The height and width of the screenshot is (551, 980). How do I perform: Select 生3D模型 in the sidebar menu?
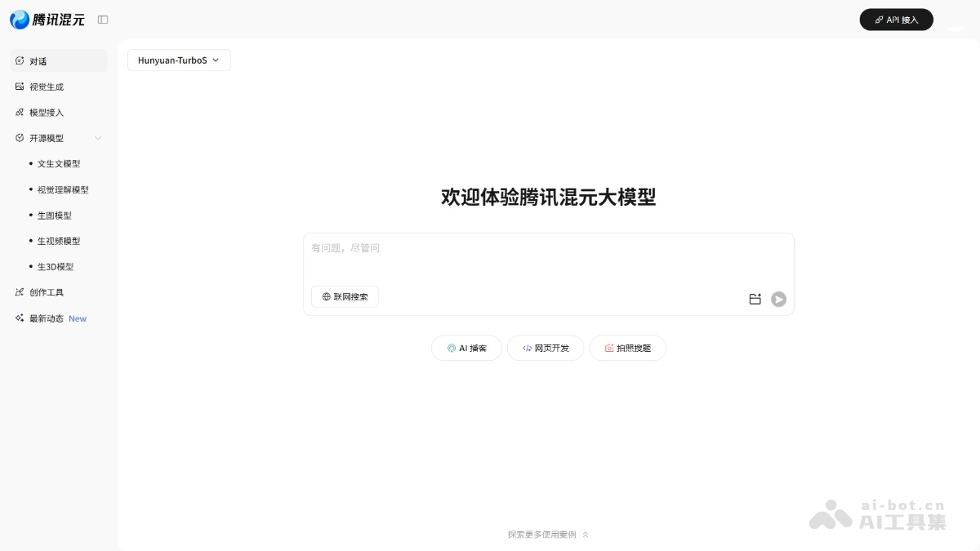coord(56,266)
